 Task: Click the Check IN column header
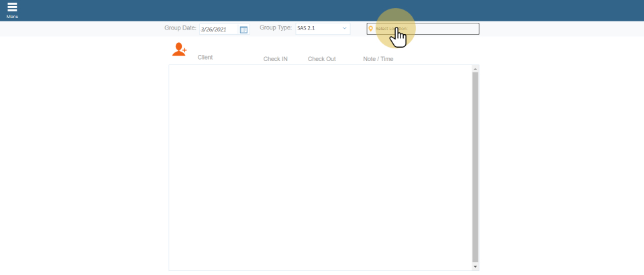[x=275, y=59]
